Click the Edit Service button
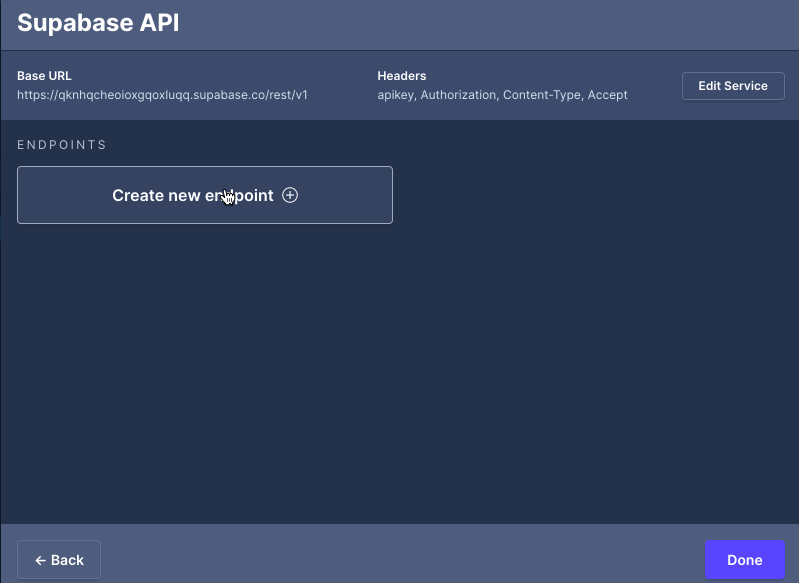 tap(733, 86)
